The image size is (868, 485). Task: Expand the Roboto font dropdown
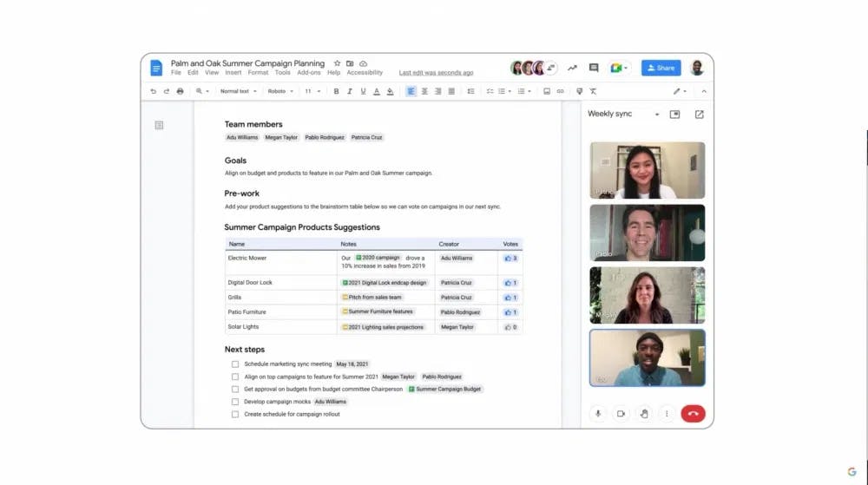pos(280,91)
